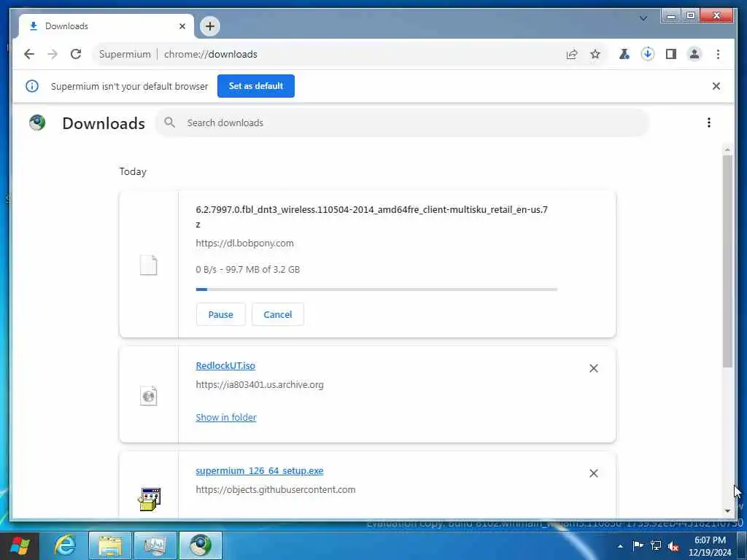Viewport: 747px width, 560px height.
Task: Click the 'Today' date heading
Action: (x=133, y=171)
